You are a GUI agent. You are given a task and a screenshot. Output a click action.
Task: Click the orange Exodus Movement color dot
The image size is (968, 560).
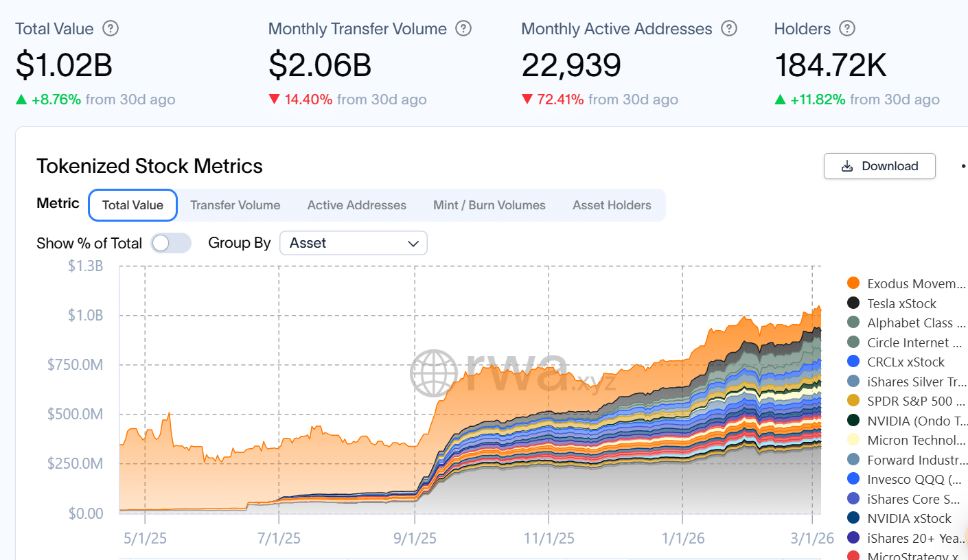[853, 283]
